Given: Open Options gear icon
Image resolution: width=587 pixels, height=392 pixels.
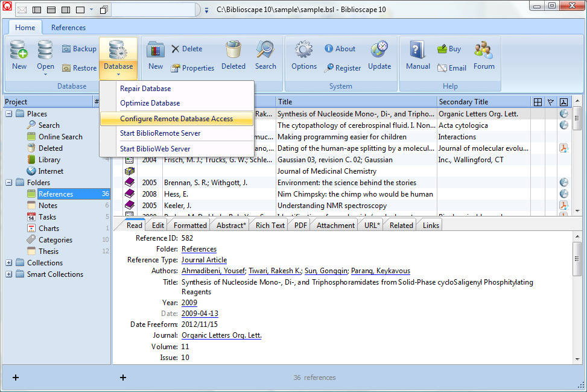Looking at the screenshot, I should 304,55.
